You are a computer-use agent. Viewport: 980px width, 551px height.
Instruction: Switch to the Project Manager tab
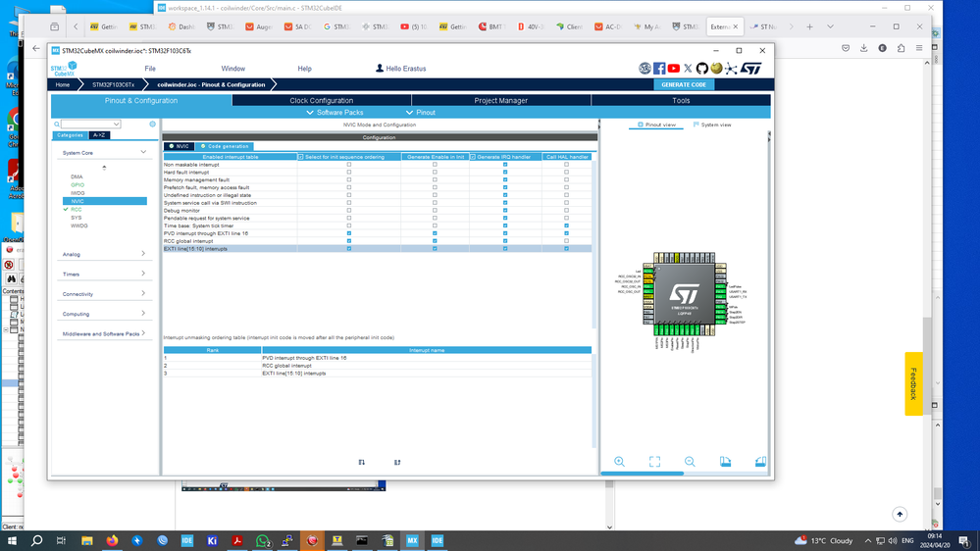tap(500, 101)
